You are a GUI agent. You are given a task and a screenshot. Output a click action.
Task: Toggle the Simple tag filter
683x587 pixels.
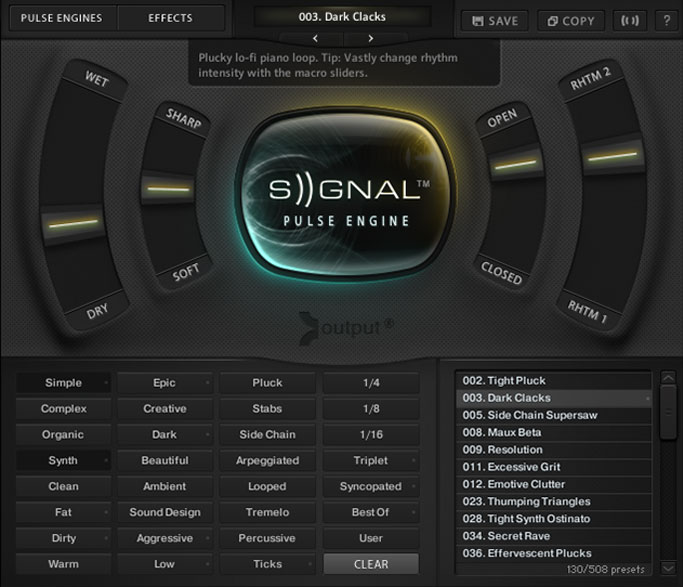[x=64, y=383]
